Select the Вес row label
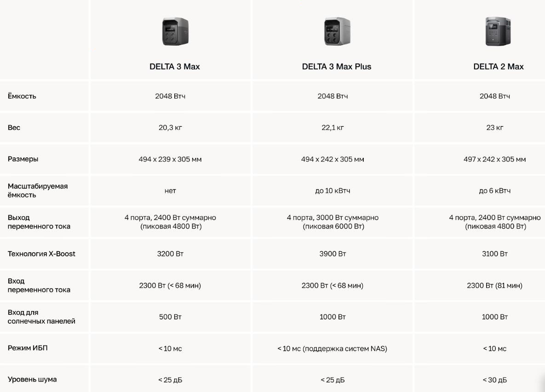The image size is (545, 392). click(x=14, y=127)
